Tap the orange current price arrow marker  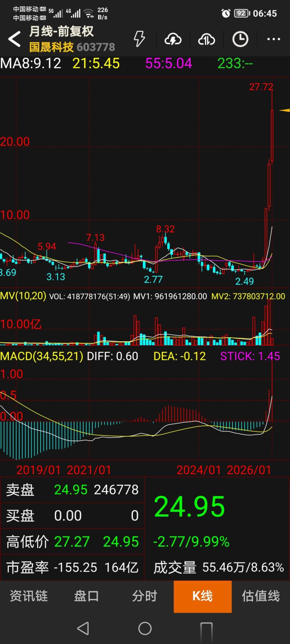285,110
